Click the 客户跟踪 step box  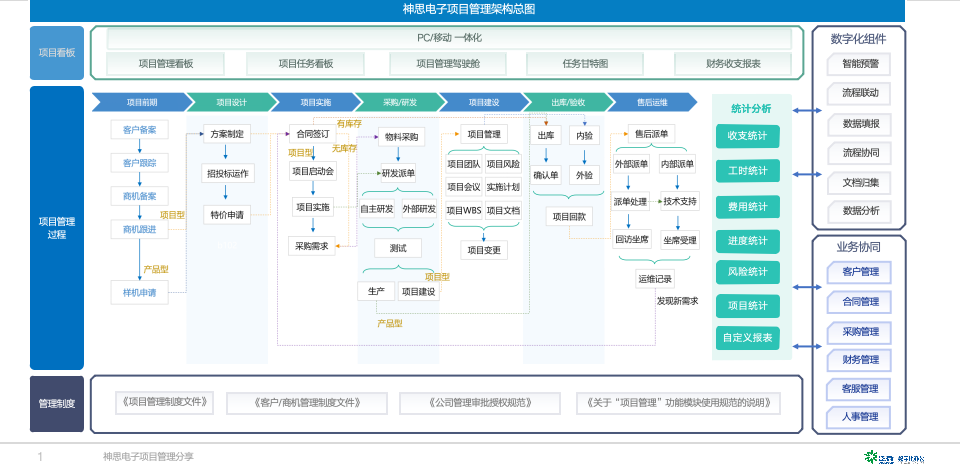tap(140, 163)
